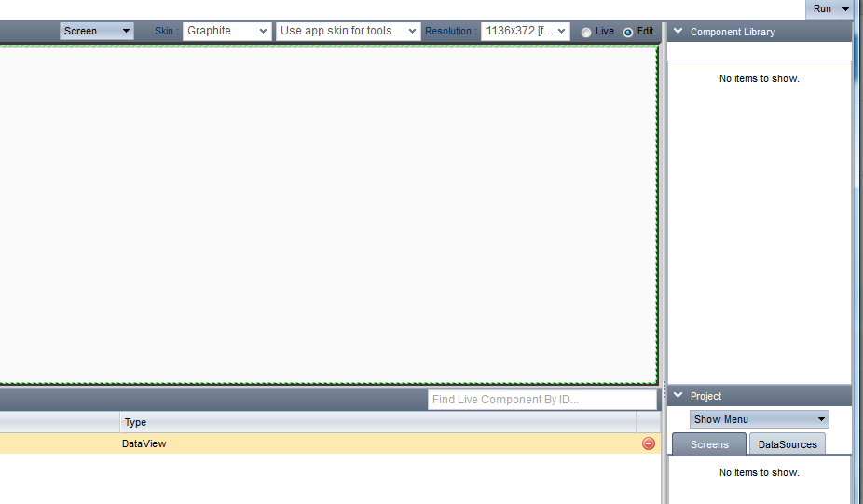Open the Show Menu dropdown
This screenshot has height=504, width=863.
click(760, 419)
